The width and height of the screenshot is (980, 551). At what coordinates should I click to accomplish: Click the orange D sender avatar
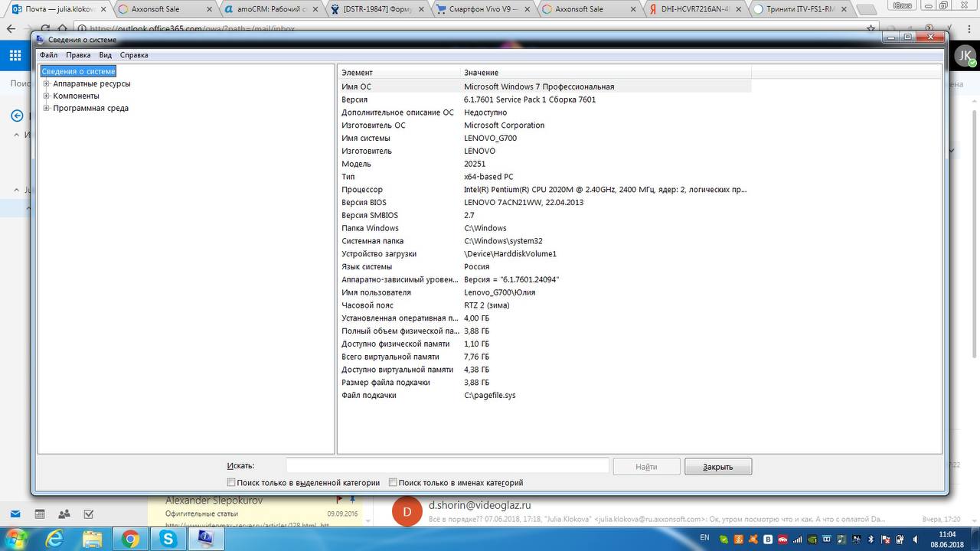(x=407, y=511)
